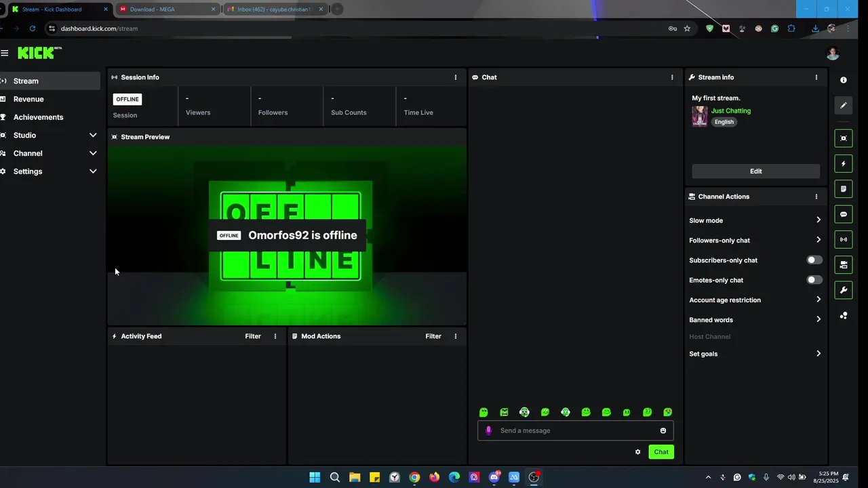Open Stream info panel three-dot menu
Viewport: 868px width, 488px height.
(816, 77)
